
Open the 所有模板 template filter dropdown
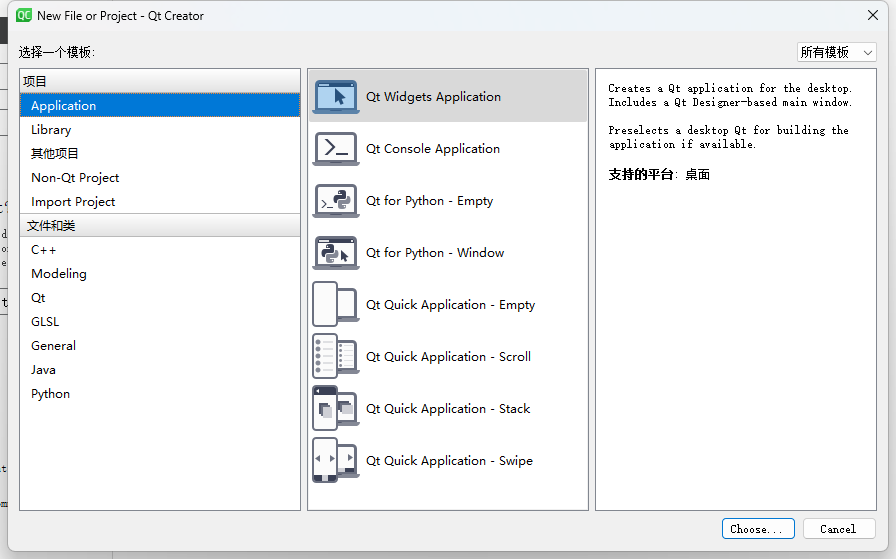coord(837,52)
